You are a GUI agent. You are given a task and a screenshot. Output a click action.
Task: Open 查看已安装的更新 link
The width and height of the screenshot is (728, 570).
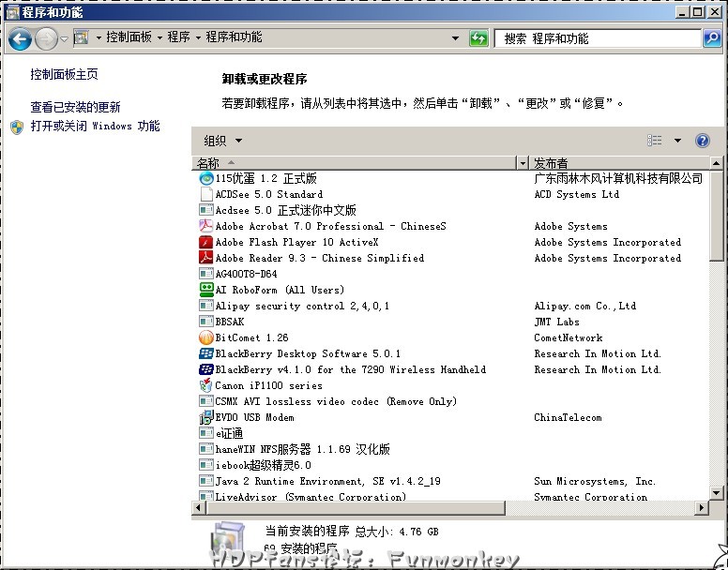75,107
